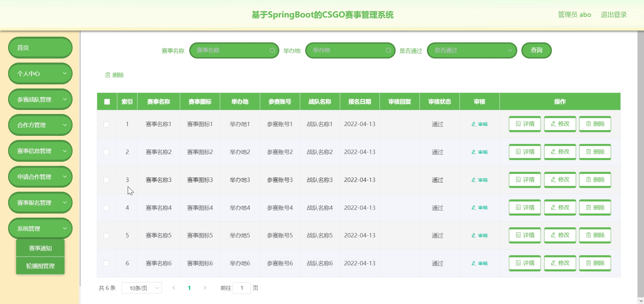644x304 pixels.
Task: View 详情 of 赛事名称6
Action: (x=525, y=263)
